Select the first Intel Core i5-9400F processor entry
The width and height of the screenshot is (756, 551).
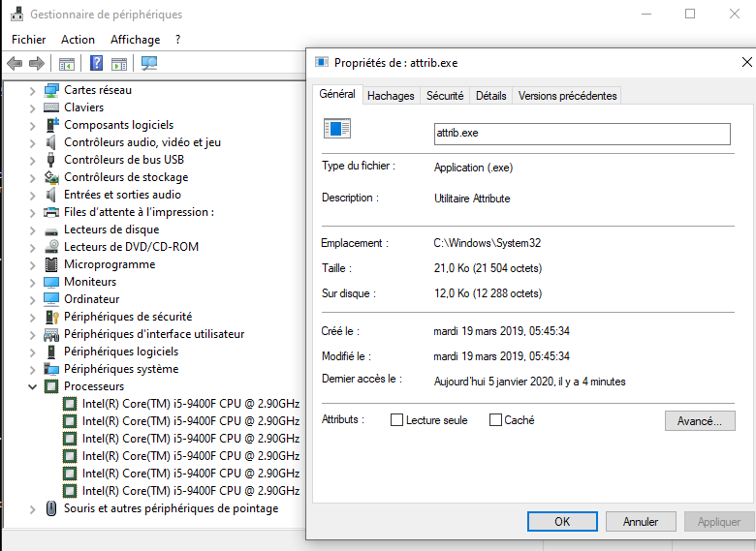[x=191, y=404]
